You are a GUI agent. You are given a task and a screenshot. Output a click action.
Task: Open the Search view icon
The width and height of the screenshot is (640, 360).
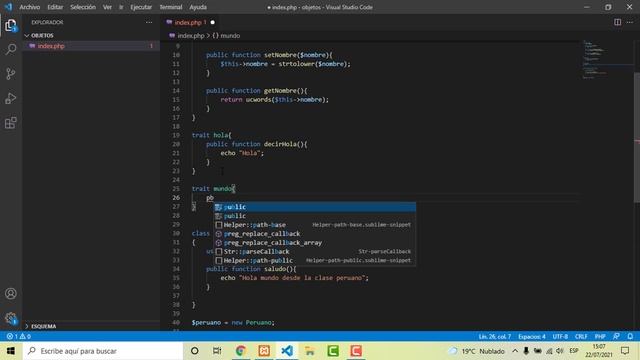tap(11, 49)
